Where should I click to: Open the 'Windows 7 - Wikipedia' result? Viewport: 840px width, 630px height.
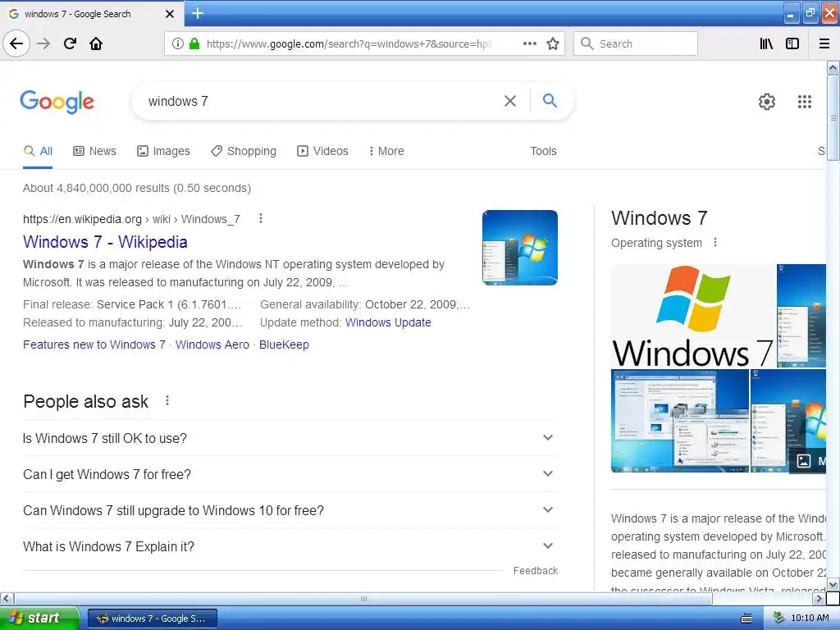click(105, 242)
